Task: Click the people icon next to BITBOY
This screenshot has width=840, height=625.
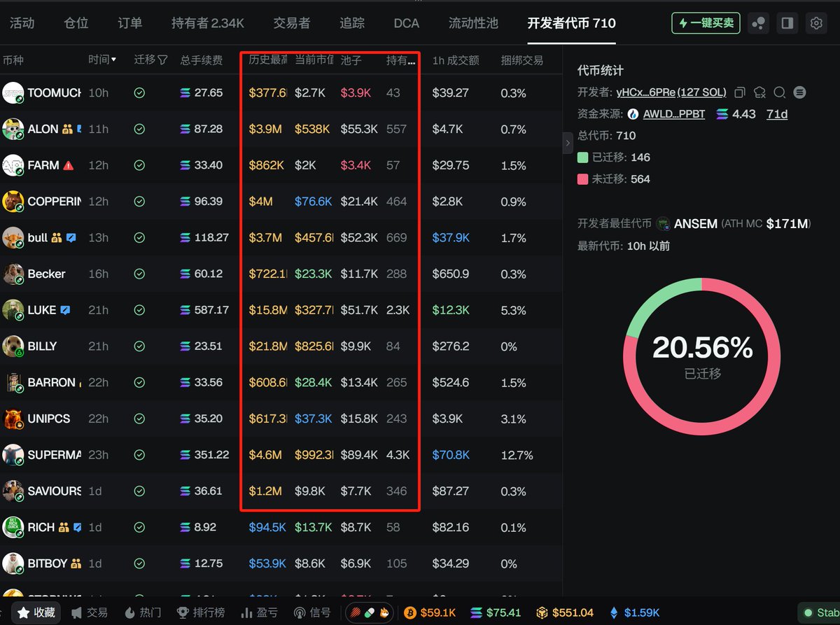Action: [76, 563]
